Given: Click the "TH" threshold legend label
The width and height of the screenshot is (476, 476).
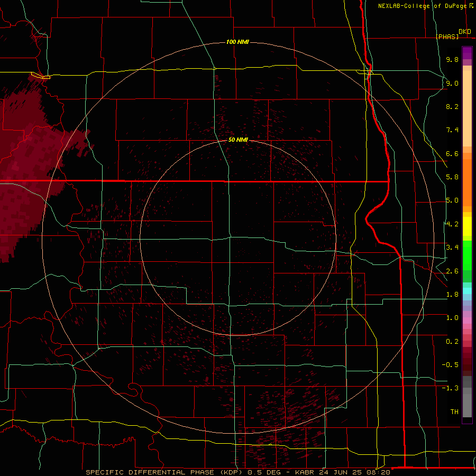Looking at the screenshot, I should 454,412.
